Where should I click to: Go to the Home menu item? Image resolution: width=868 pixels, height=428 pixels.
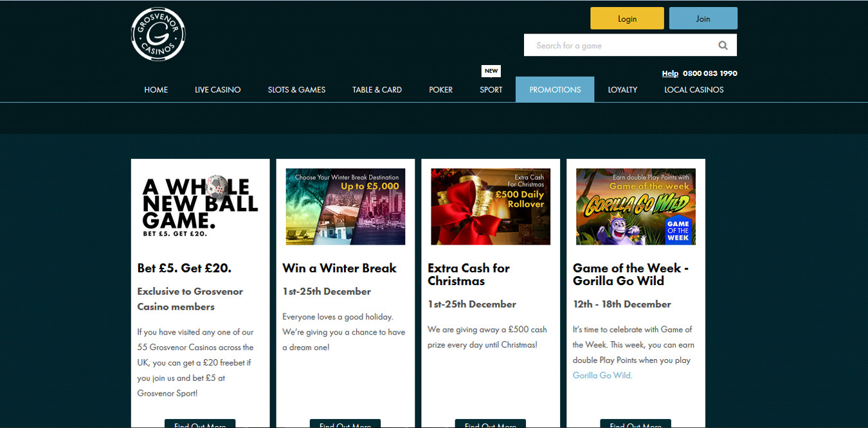[156, 89]
